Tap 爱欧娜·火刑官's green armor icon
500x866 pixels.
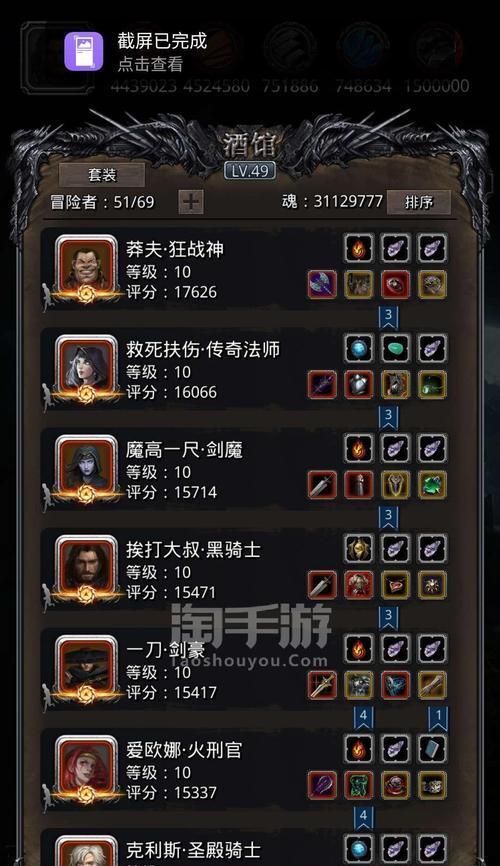(359, 785)
